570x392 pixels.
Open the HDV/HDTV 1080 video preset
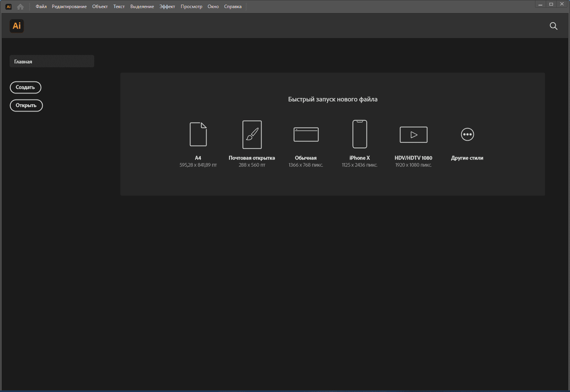(413, 135)
